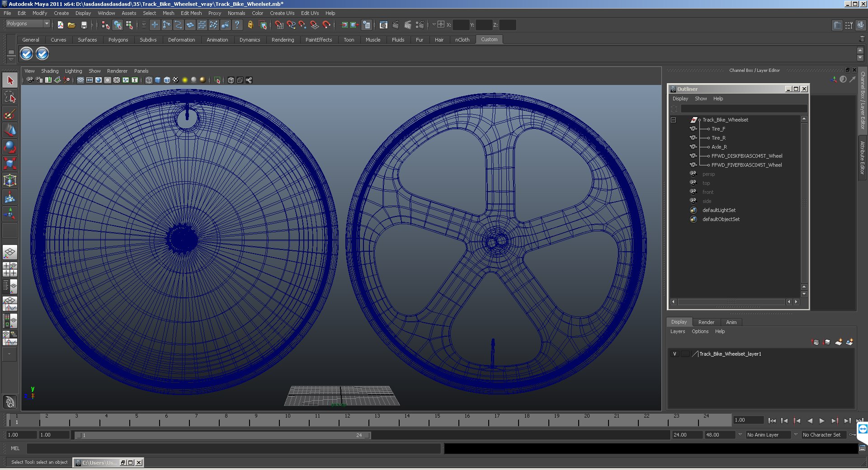Open the Edit Mesh menu
The width and height of the screenshot is (868, 470).
pyautogui.click(x=191, y=13)
